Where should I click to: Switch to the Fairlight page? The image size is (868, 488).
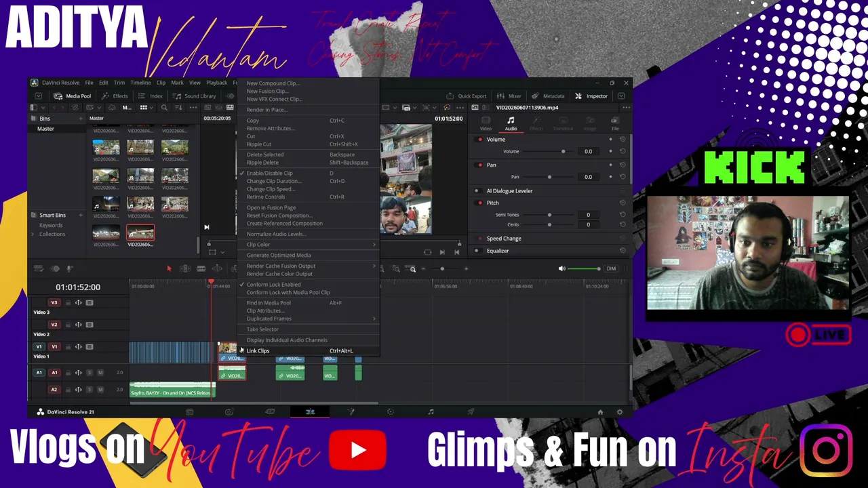tap(431, 411)
